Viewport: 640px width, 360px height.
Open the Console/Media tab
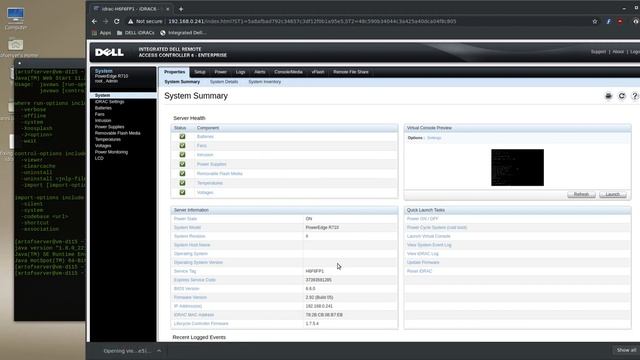[x=289, y=72]
